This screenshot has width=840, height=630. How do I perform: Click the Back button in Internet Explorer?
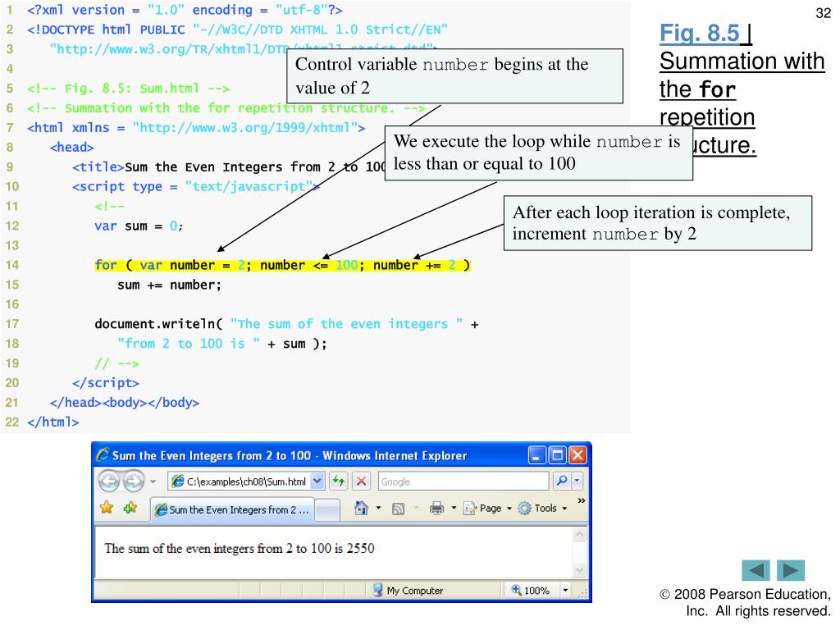tap(109, 481)
